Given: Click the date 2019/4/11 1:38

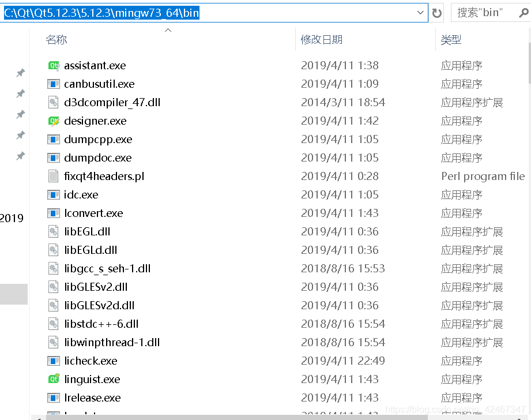Looking at the screenshot, I should 340,65.
